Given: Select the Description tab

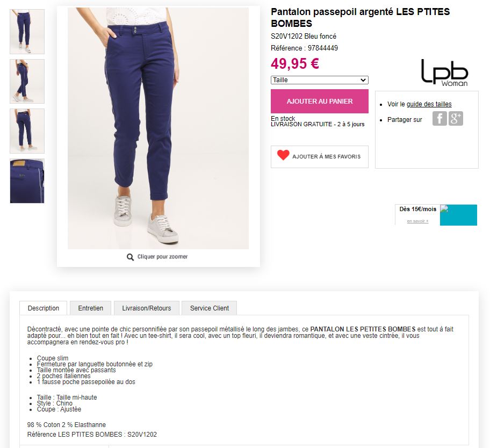Looking at the screenshot, I should coord(44,308).
